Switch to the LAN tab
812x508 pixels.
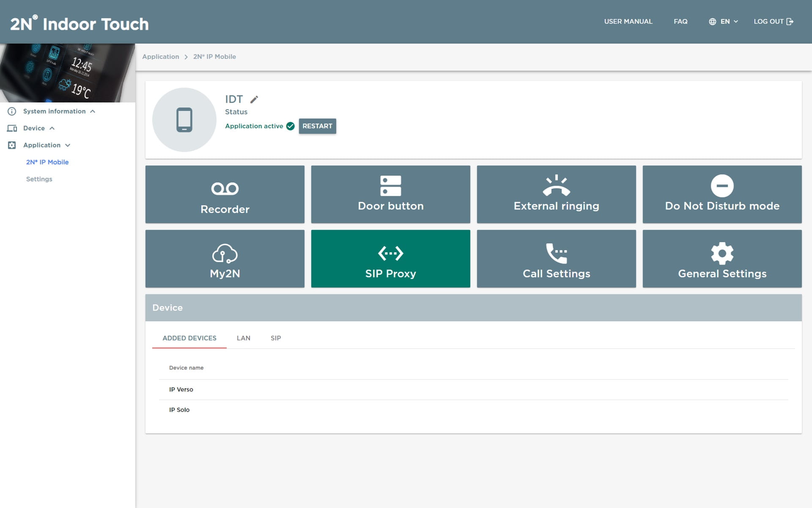pyautogui.click(x=244, y=338)
